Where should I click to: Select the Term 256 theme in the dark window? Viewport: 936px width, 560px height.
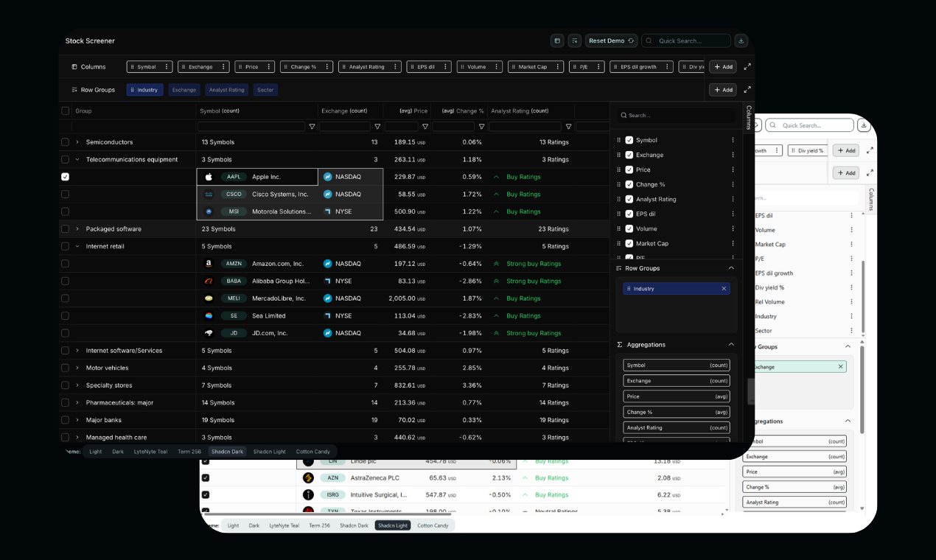pos(189,452)
